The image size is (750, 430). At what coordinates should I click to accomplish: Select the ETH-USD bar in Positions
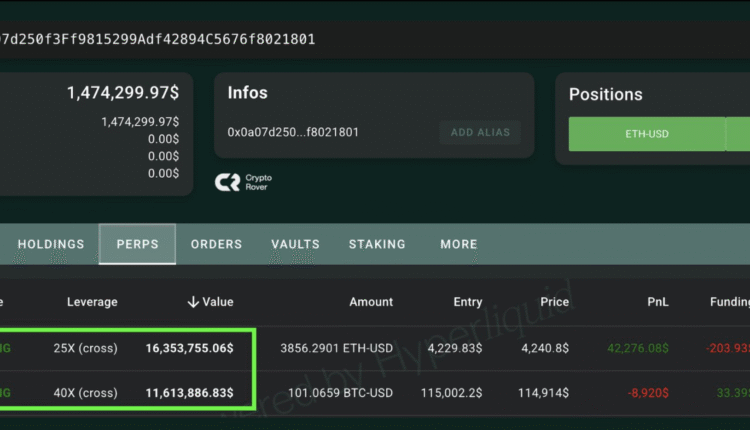[646, 134]
